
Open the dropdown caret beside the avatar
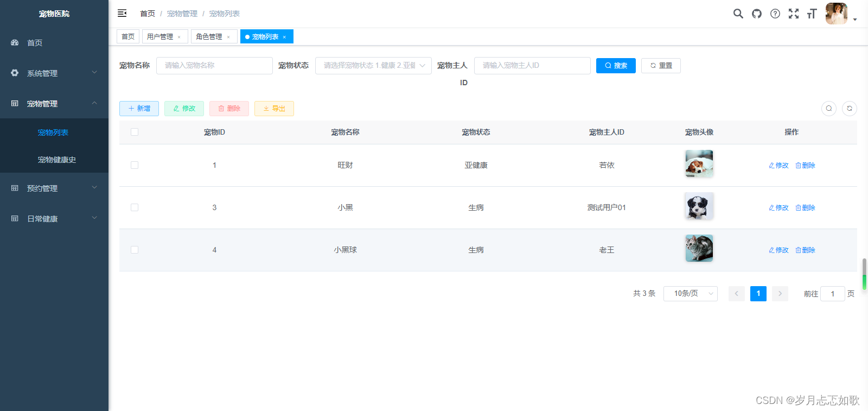(x=855, y=19)
